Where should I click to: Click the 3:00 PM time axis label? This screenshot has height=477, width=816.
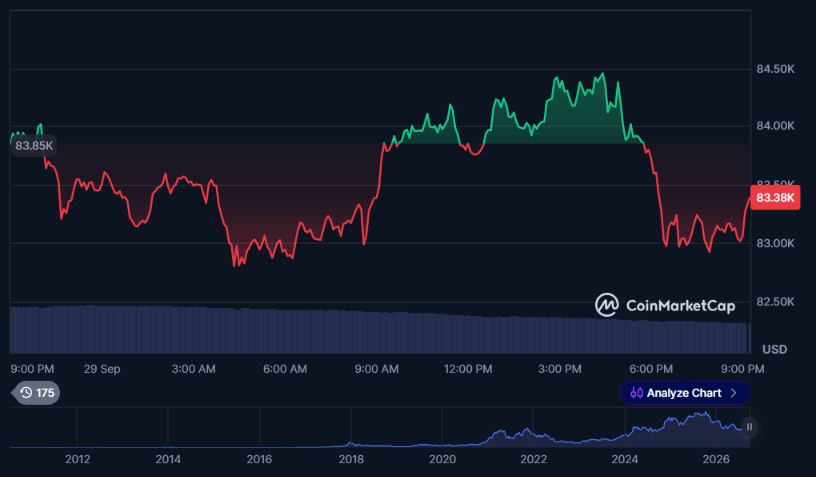(x=559, y=369)
